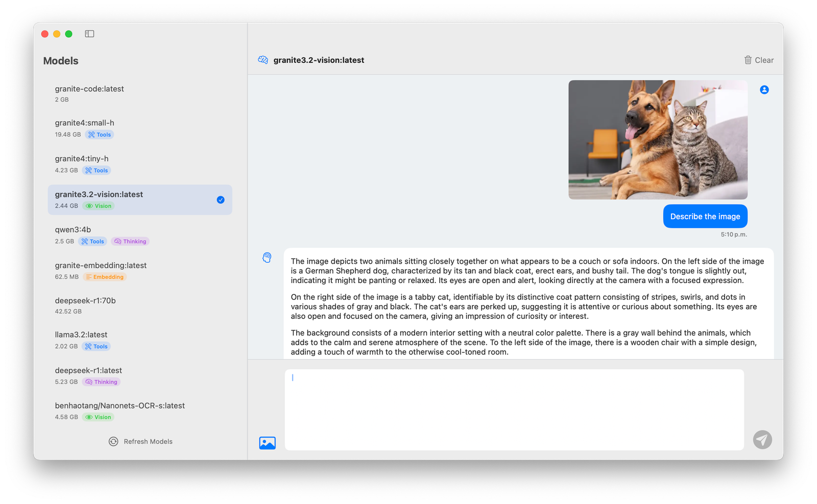Click the Embedding badge on granite-embedding
This screenshot has width=817, height=504.
[x=105, y=277]
